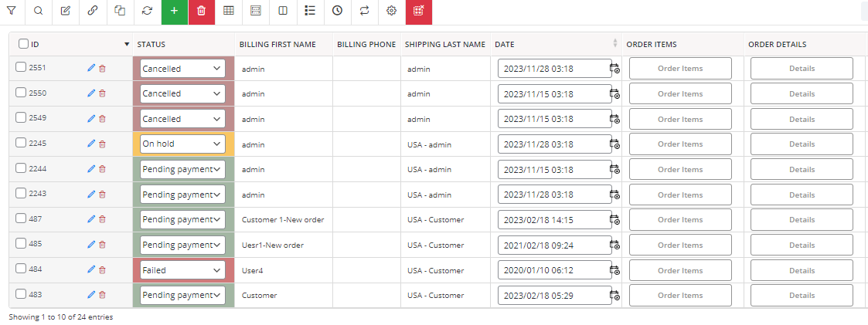Click date field 2020/01/10 06:12
This screenshot has height=325, width=868.
coord(555,270)
